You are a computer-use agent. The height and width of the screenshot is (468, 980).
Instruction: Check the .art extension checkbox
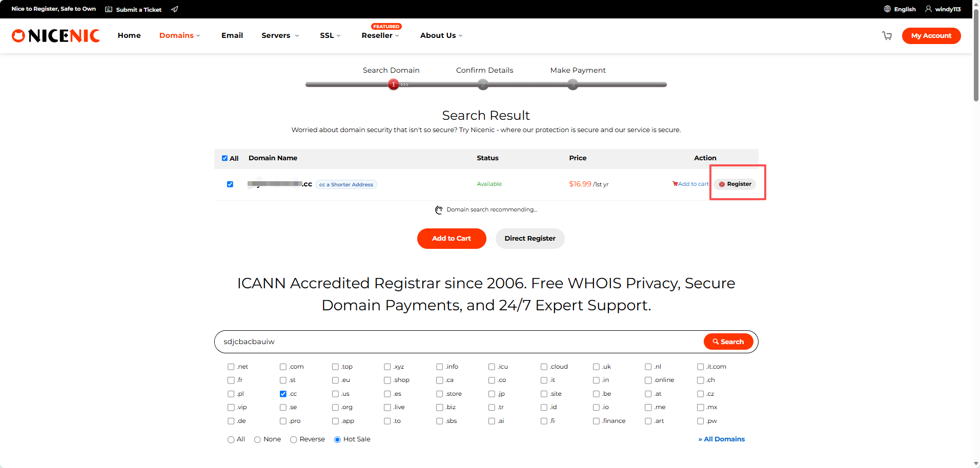coord(648,421)
